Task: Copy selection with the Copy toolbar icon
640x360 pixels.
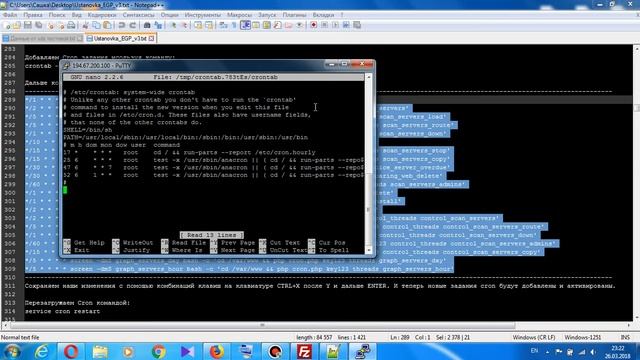Action: click(96, 25)
